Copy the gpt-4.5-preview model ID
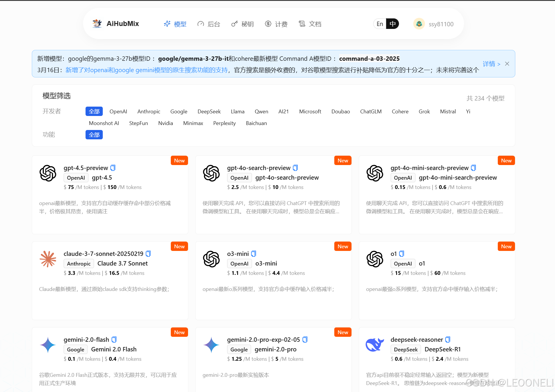555x392 pixels. pyautogui.click(x=113, y=168)
